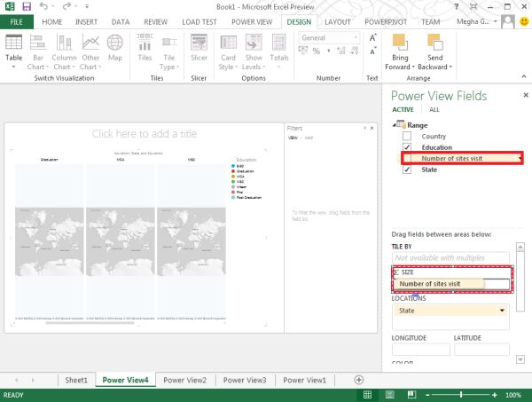Switch to Page Layout view in status bar
This screenshot has width=532, height=402.
(390, 395)
